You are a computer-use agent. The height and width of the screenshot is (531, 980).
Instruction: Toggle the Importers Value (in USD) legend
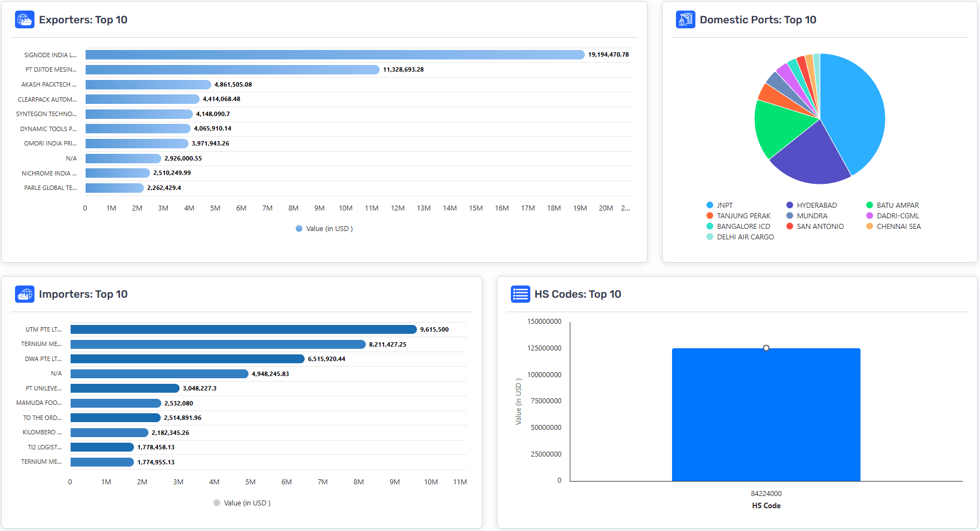(242, 503)
